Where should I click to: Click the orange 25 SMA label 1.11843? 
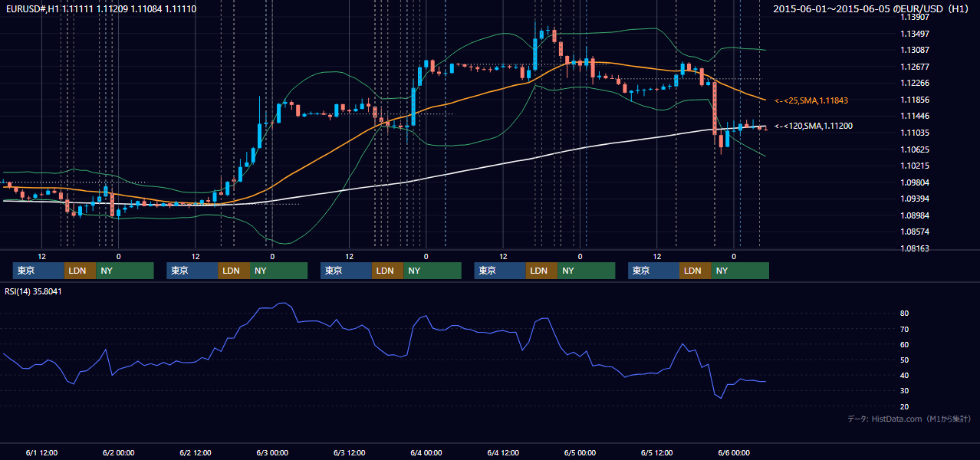[811, 100]
